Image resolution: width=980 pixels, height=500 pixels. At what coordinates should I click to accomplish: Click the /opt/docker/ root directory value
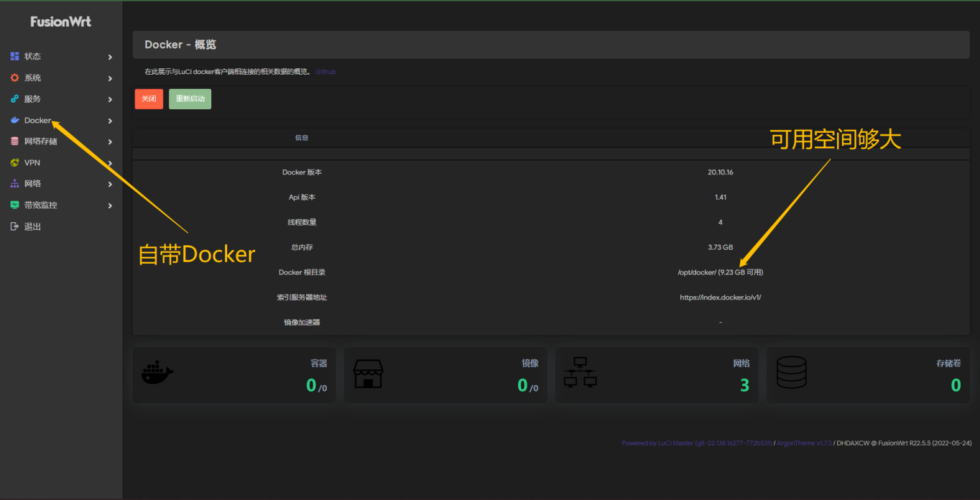click(720, 272)
